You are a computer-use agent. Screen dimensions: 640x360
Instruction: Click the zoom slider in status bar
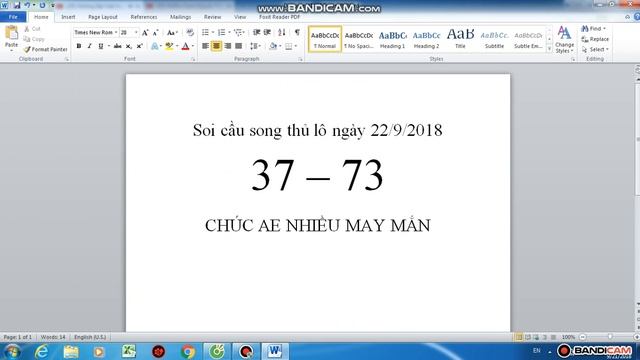point(610,337)
